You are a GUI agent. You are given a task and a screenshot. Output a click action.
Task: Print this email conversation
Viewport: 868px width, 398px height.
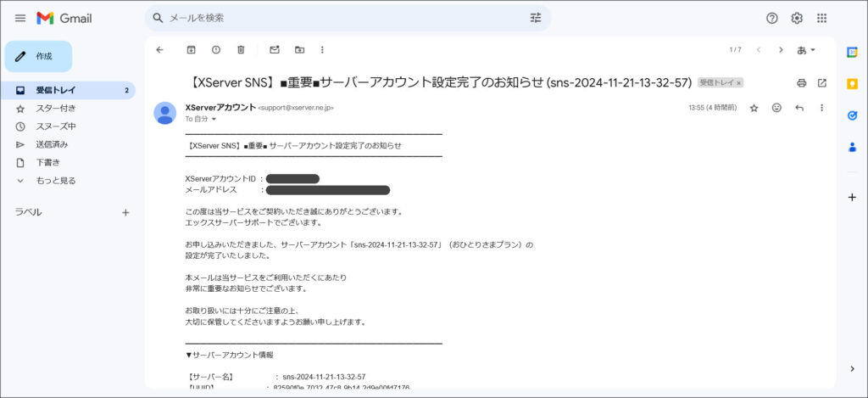click(x=802, y=83)
